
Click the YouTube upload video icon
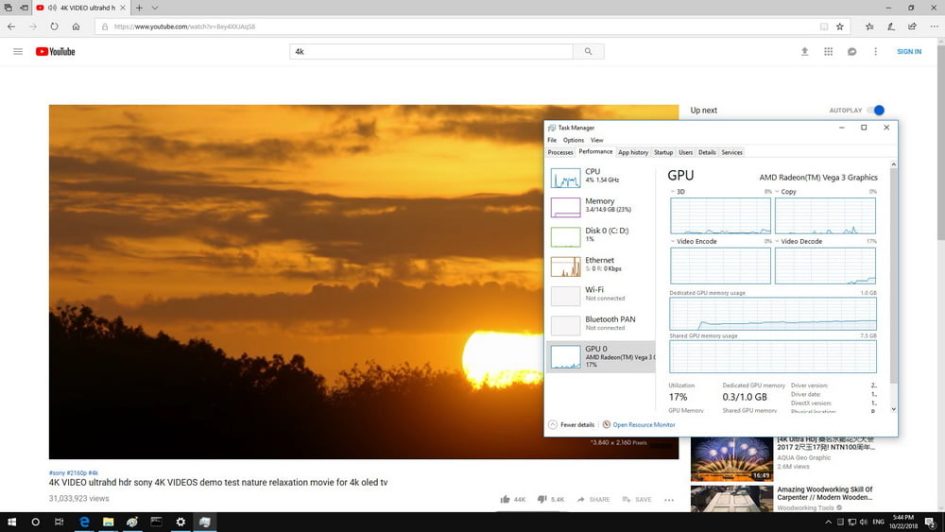coord(805,51)
